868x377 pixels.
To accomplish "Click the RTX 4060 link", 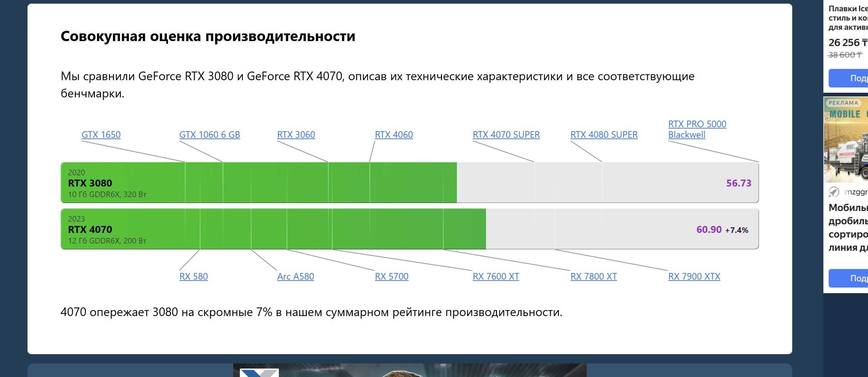I will (394, 135).
